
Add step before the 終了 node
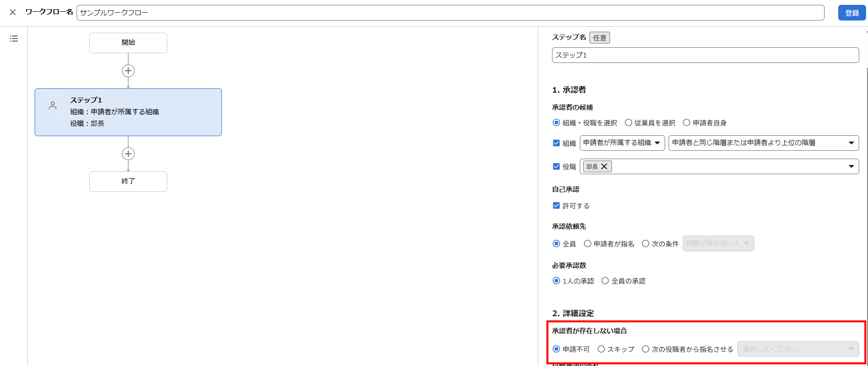[128, 154]
